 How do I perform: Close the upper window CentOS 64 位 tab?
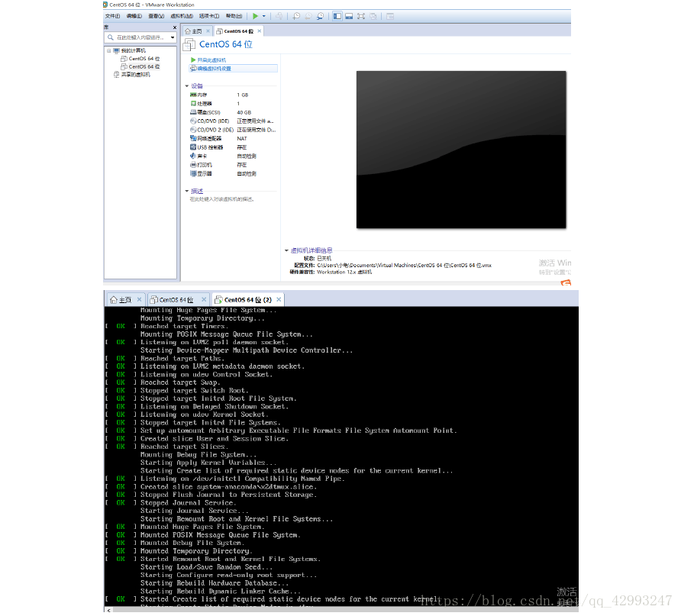260,31
